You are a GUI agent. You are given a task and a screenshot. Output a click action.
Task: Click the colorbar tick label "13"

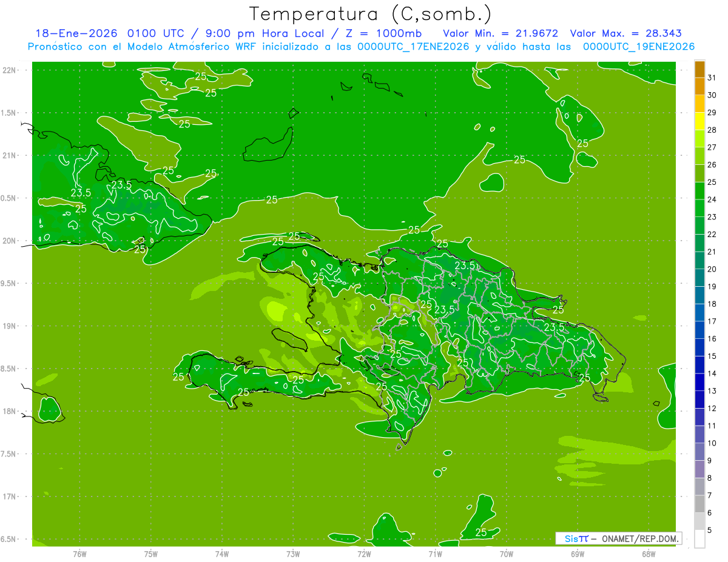(712, 391)
